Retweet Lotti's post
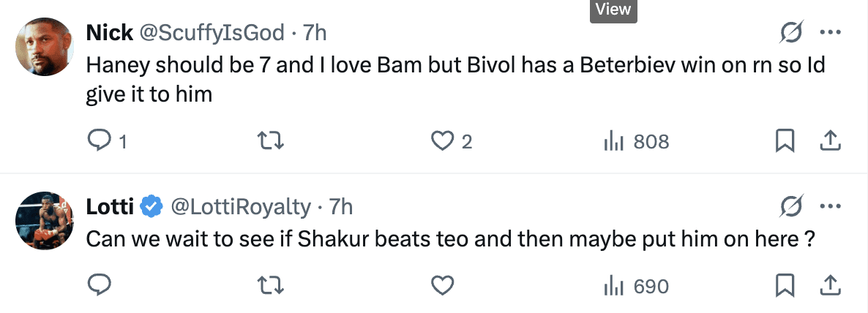The height and width of the screenshot is (313, 868). (x=271, y=286)
